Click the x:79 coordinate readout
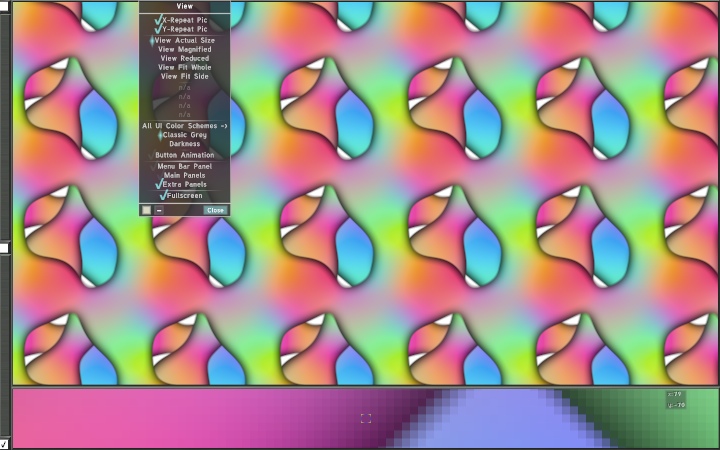Image resolution: width=720 pixels, height=450 pixels. [x=674, y=394]
